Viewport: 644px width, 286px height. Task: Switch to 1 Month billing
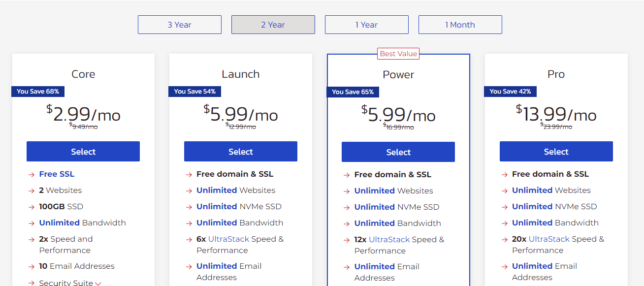click(x=460, y=25)
